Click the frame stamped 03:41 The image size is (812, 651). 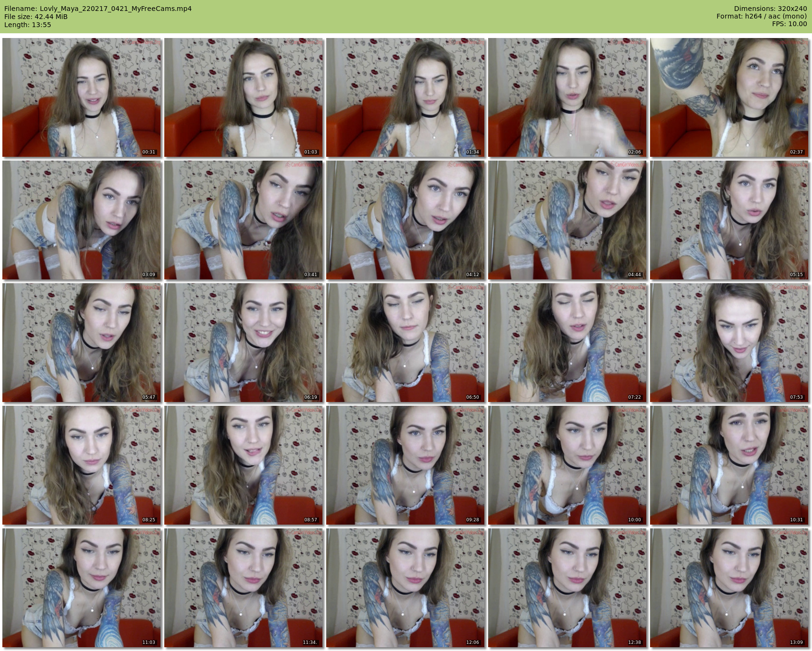point(244,220)
